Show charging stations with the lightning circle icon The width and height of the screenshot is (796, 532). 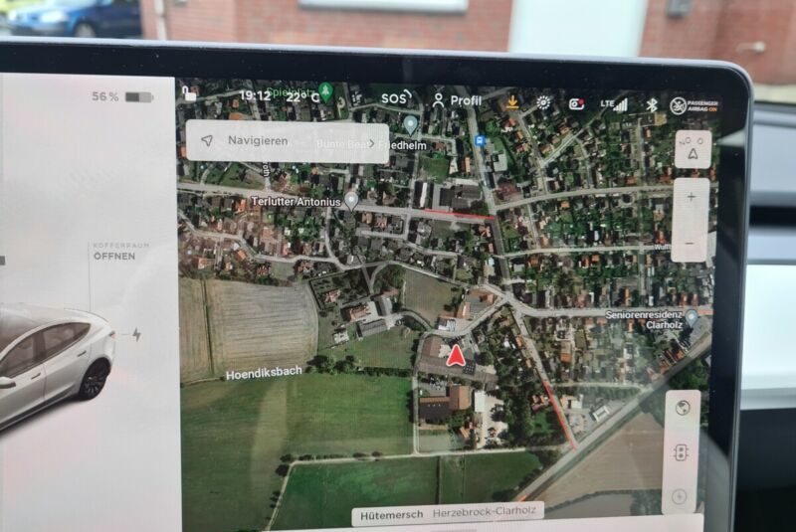click(679, 496)
